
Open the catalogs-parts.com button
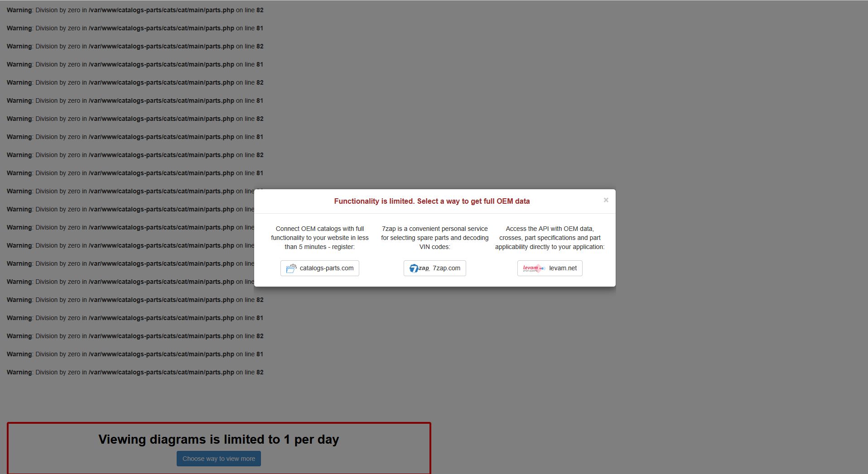coord(320,268)
